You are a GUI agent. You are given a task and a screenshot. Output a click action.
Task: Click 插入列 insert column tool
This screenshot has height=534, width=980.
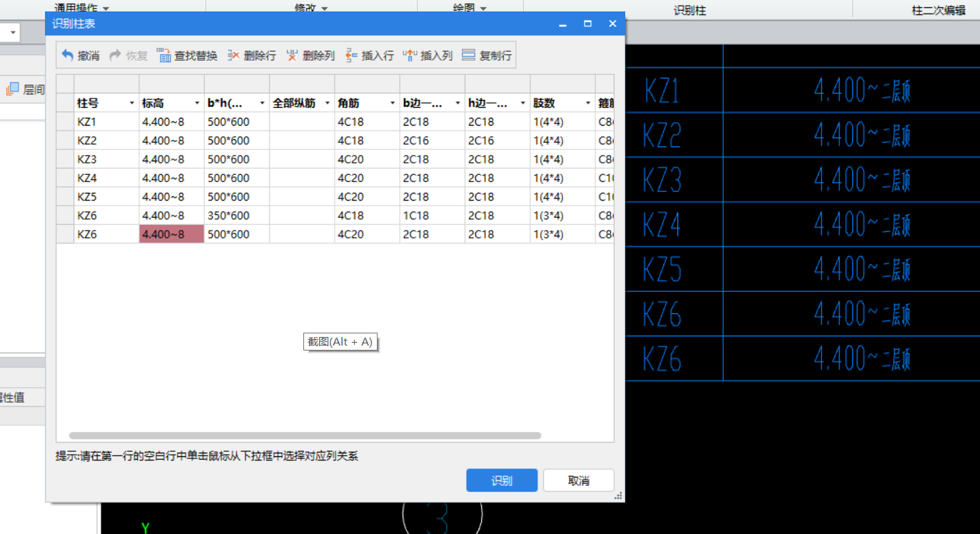coord(428,55)
